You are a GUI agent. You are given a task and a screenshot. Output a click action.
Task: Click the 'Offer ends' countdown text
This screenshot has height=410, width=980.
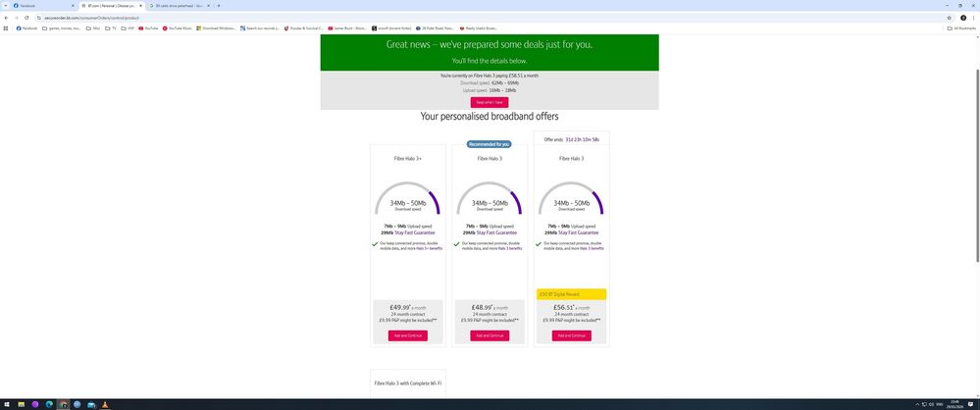click(571, 140)
